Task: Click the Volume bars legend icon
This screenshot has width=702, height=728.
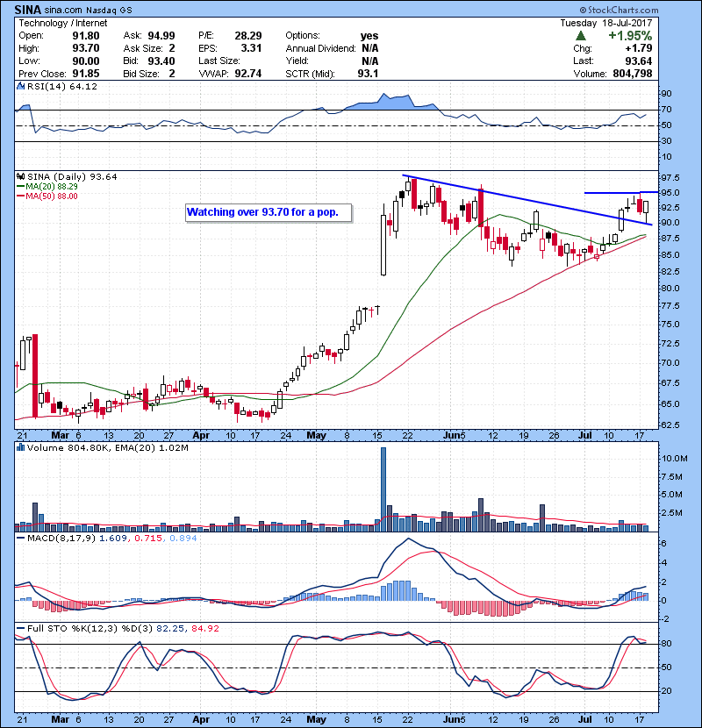Action: pyautogui.click(x=20, y=447)
